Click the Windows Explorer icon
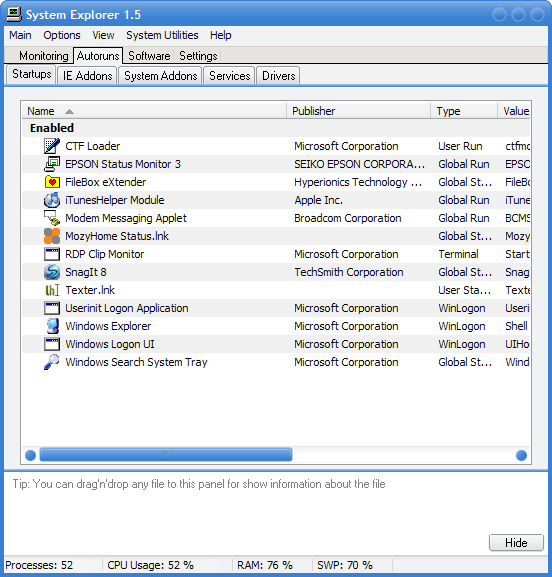Viewport: 552px width, 577px height. (52, 326)
